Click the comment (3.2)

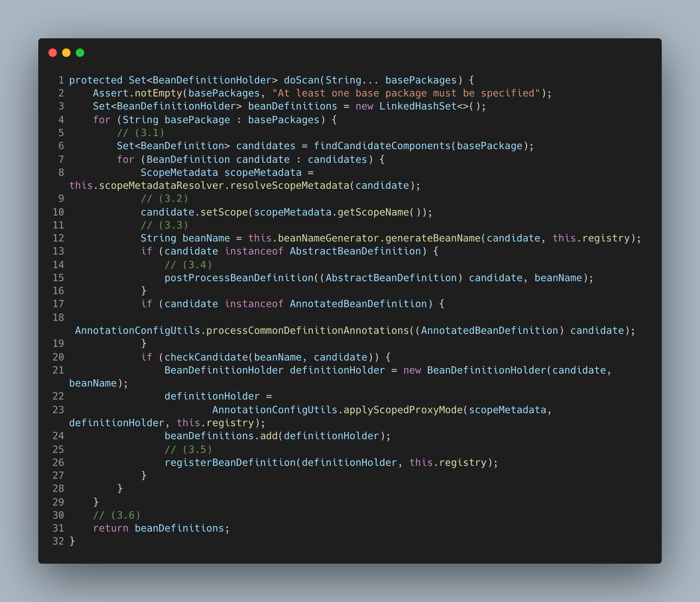[x=164, y=199]
